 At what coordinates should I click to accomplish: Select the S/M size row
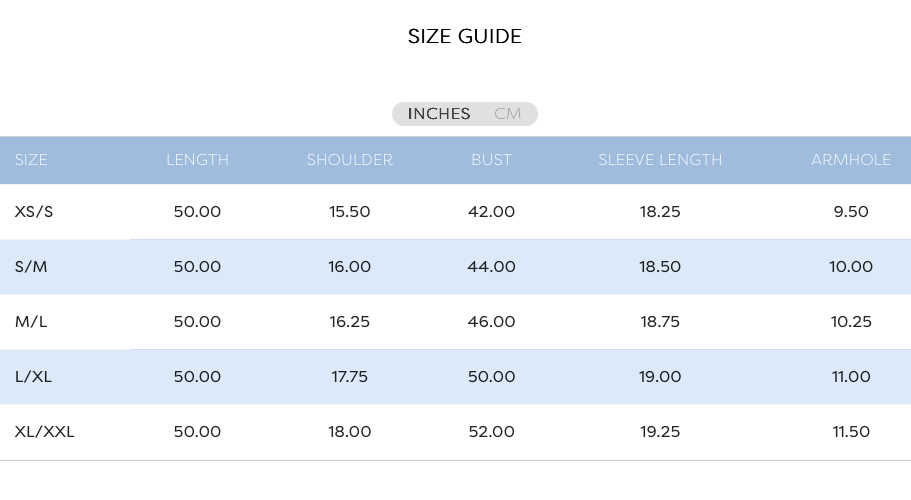456,267
